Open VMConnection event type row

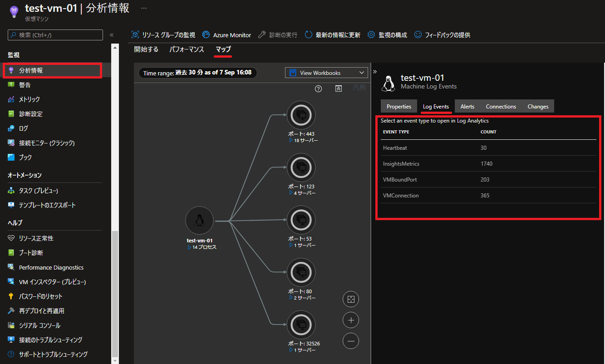click(488, 195)
